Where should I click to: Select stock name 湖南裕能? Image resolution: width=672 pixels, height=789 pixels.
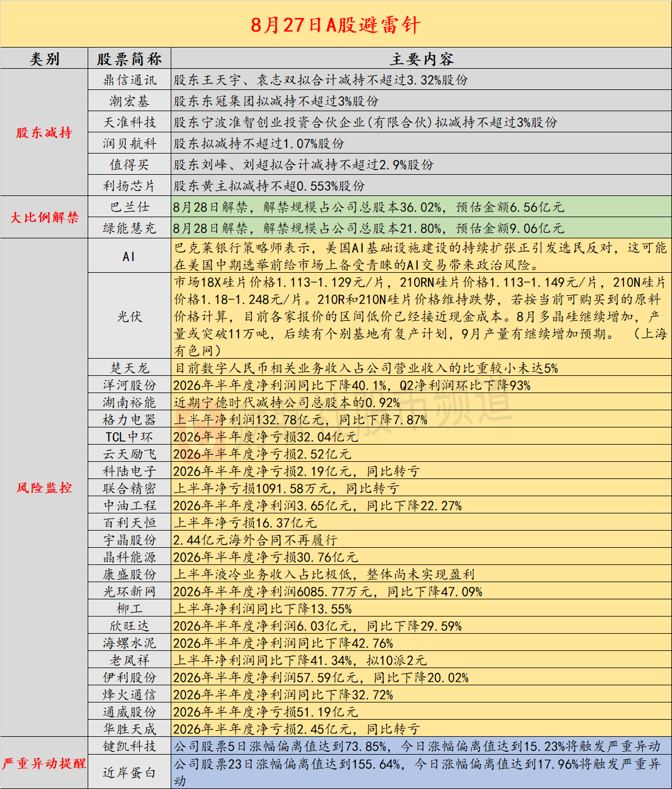pyautogui.click(x=129, y=402)
